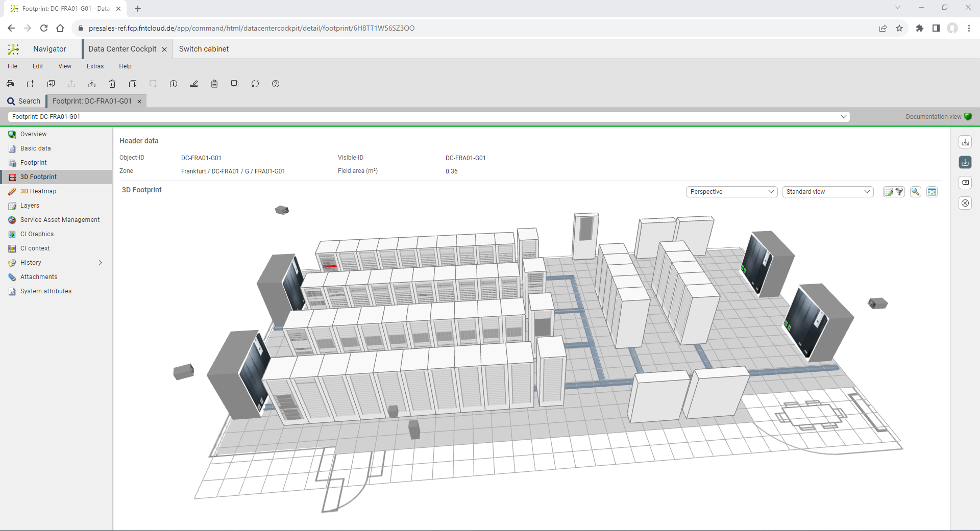Open Service Asset Management in sidebar

(x=60, y=220)
